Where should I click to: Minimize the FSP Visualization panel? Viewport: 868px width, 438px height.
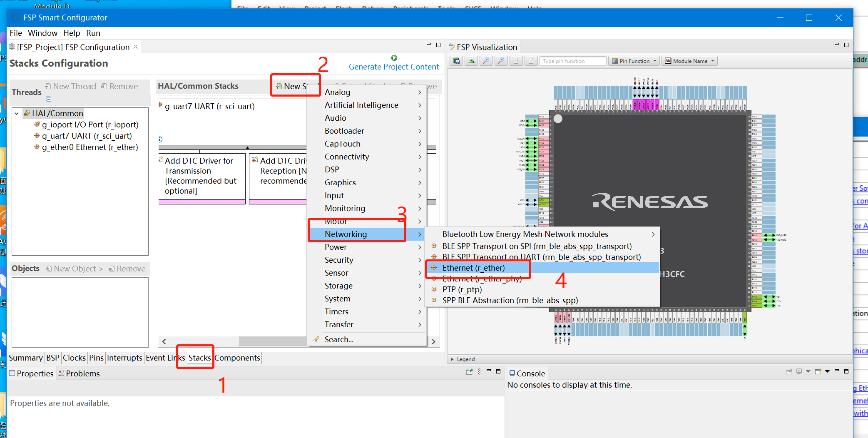[837, 44]
